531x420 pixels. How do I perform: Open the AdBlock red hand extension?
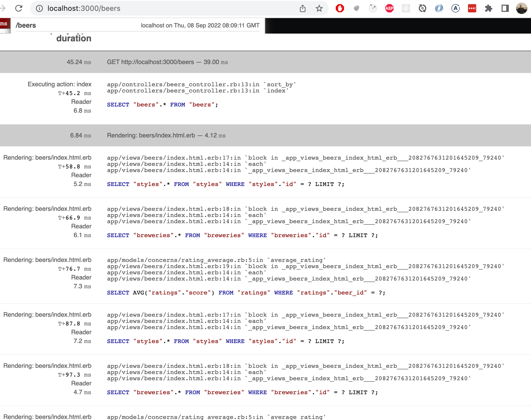pos(340,9)
